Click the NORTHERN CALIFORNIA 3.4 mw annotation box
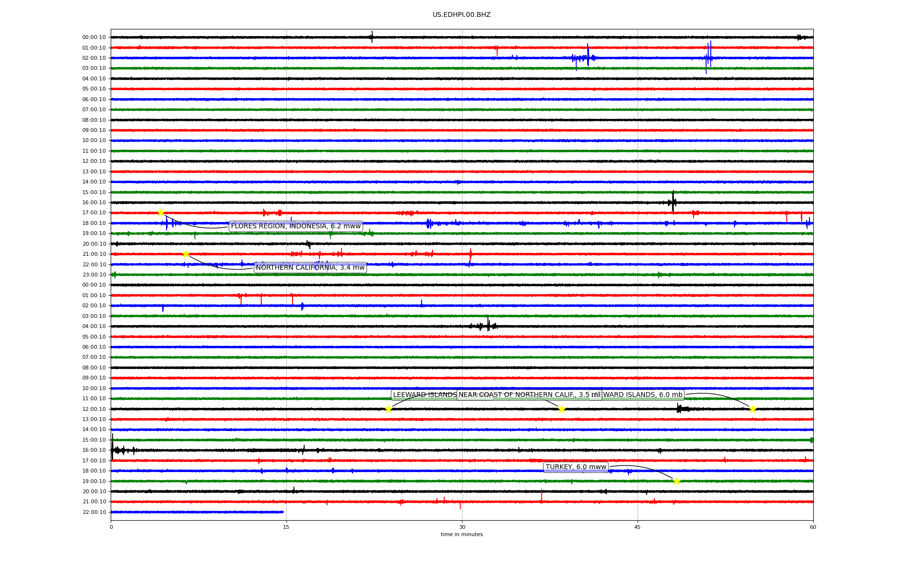 (x=310, y=268)
